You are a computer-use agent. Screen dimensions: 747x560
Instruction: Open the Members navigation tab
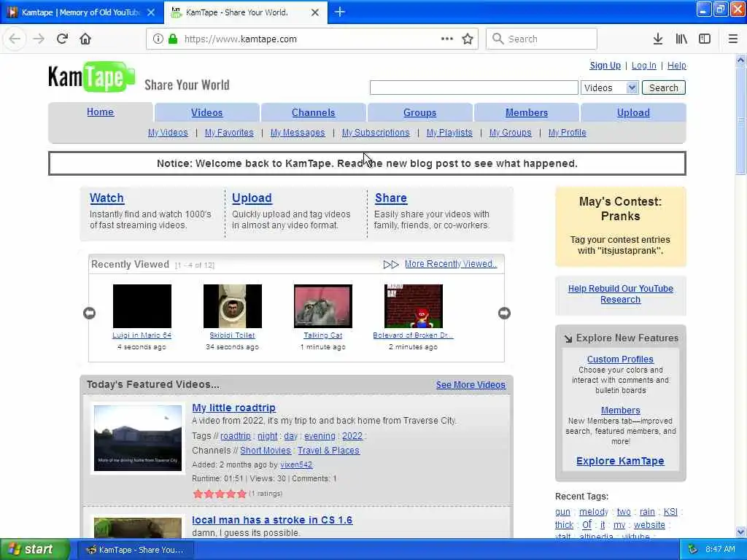527,113
